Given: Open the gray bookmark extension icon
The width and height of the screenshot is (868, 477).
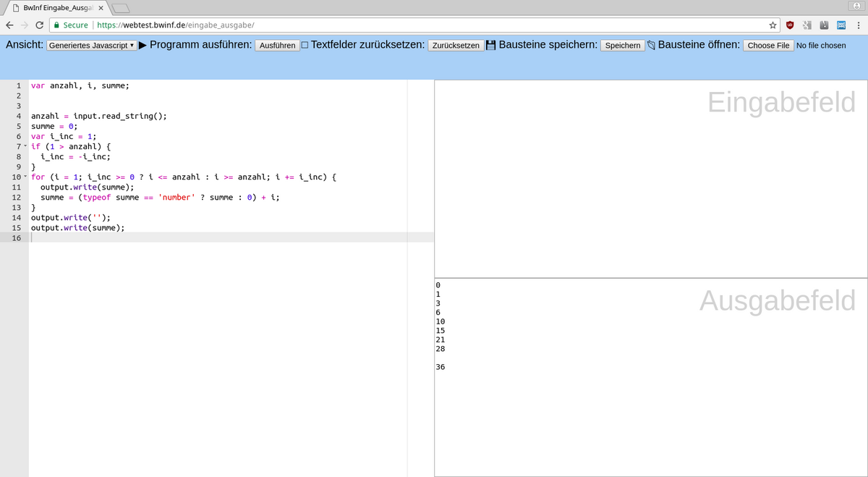Looking at the screenshot, I should (825, 25).
